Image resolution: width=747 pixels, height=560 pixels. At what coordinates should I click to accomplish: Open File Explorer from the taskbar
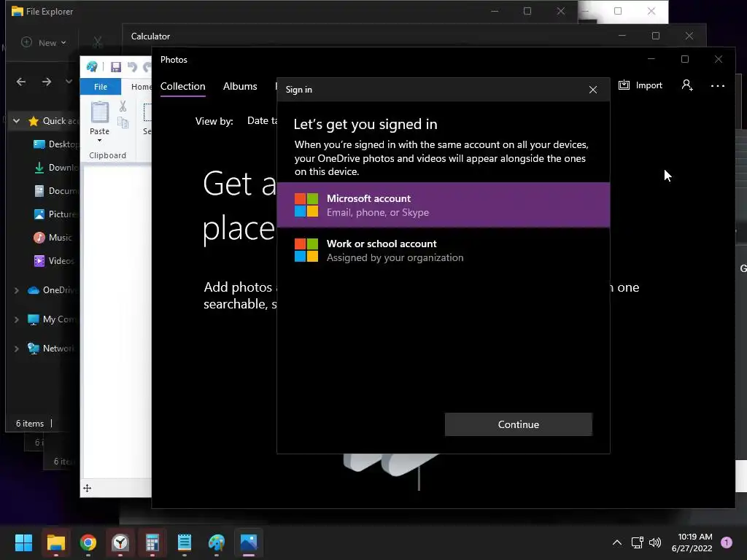coord(55,542)
